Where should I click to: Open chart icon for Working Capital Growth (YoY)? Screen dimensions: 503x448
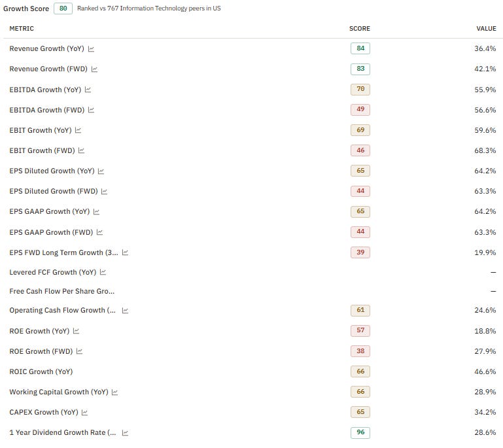(115, 392)
